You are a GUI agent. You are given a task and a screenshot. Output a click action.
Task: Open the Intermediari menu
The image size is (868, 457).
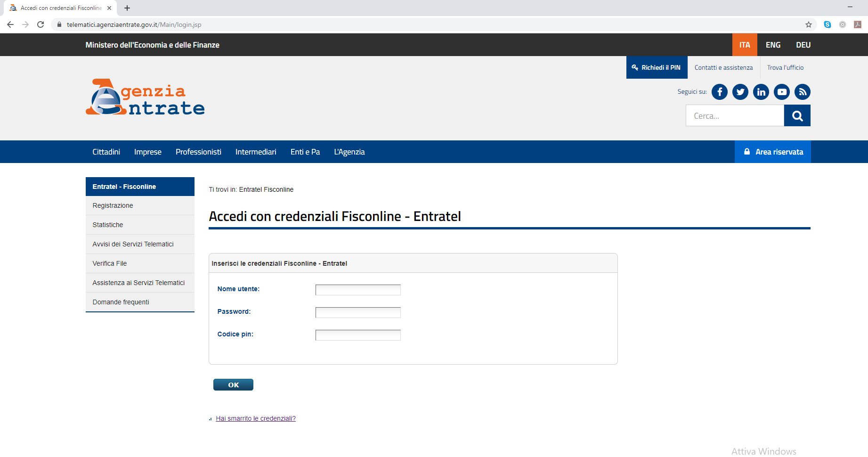[256, 152]
